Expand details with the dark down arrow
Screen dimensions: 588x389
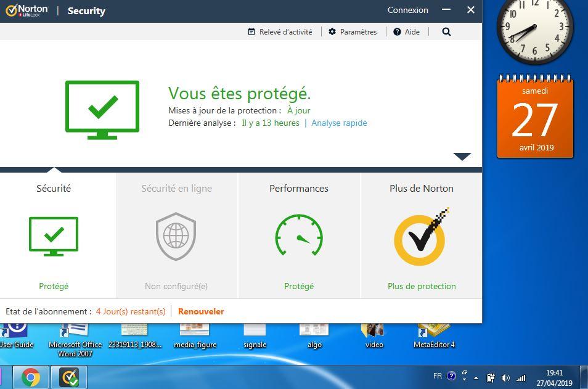coord(462,157)
